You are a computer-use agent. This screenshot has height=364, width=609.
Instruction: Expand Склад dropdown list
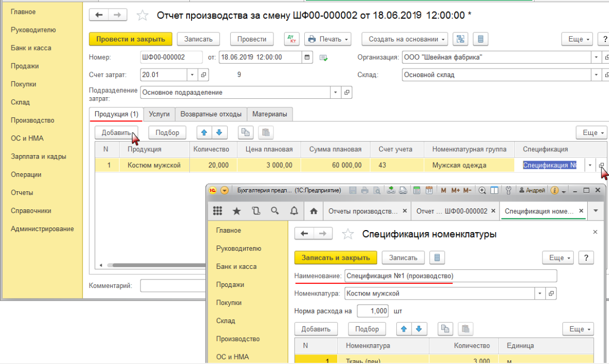[596, 75]
